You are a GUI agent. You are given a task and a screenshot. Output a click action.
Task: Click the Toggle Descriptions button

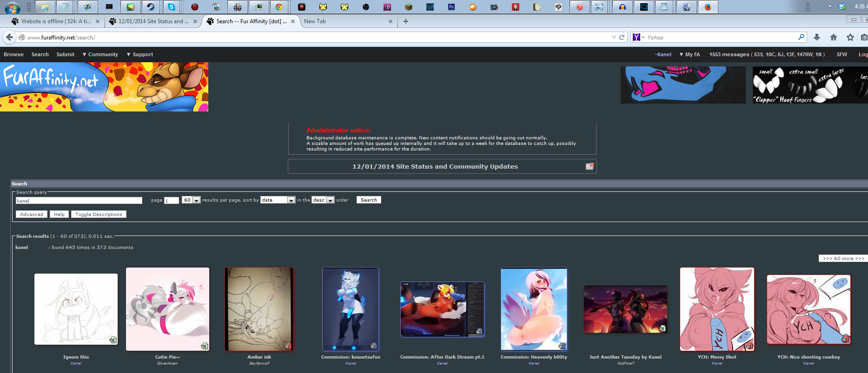(99, 214)
